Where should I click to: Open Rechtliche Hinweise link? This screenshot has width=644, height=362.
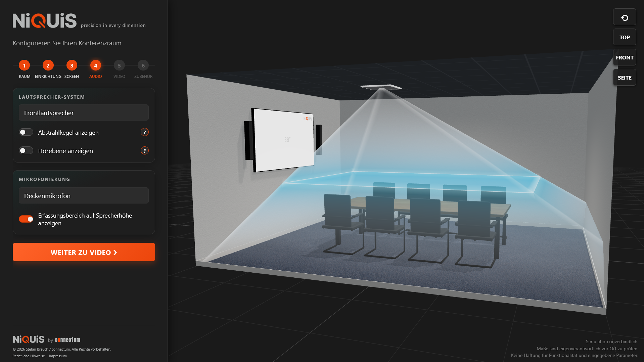point(29,356)
